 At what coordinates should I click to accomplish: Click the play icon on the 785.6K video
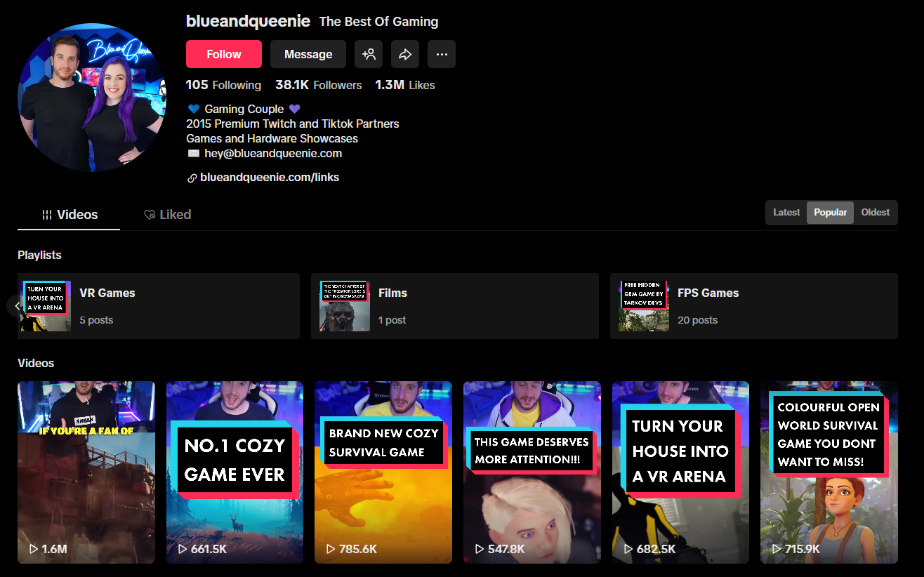tap(330, 549)
